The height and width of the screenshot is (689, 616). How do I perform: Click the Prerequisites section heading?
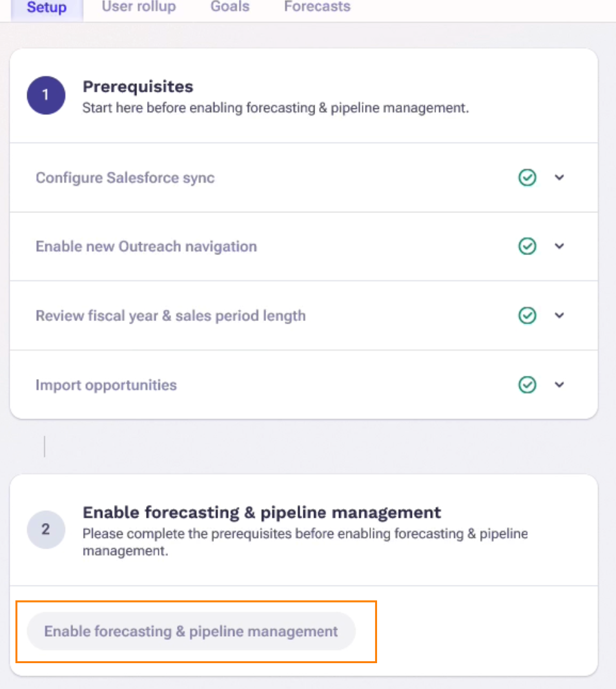[138, 87]
